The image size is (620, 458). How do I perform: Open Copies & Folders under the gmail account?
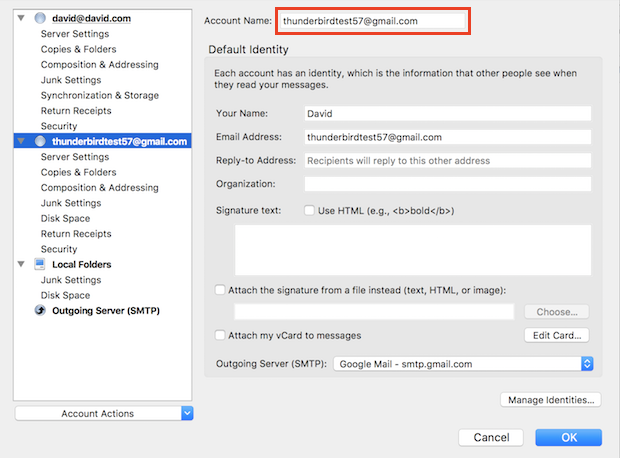pos(78,172)
